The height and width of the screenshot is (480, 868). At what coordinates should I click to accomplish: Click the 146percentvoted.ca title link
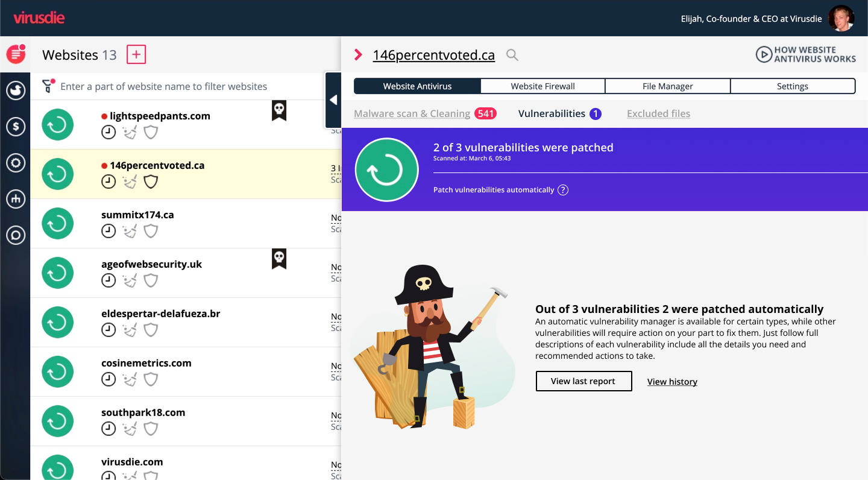[x=434, y=55]
